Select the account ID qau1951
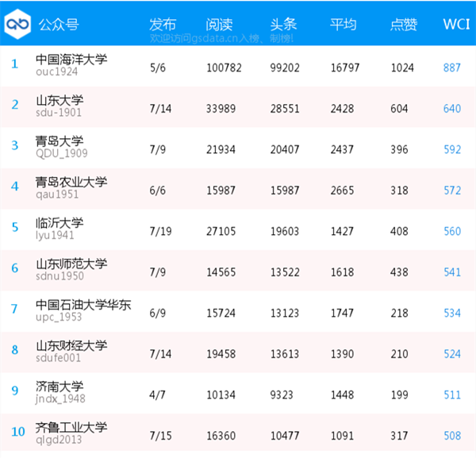Screen dimensions: 476x458 [57, 194]
